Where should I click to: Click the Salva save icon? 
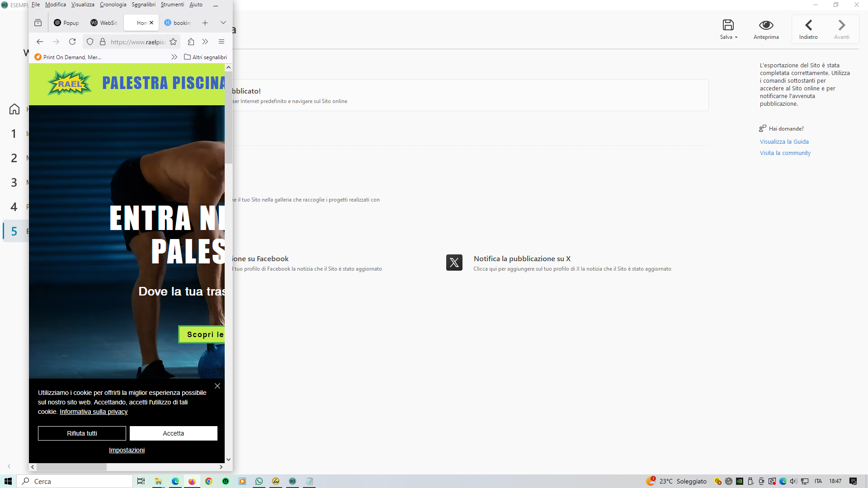pyautogui.click(x=728, y=25)
